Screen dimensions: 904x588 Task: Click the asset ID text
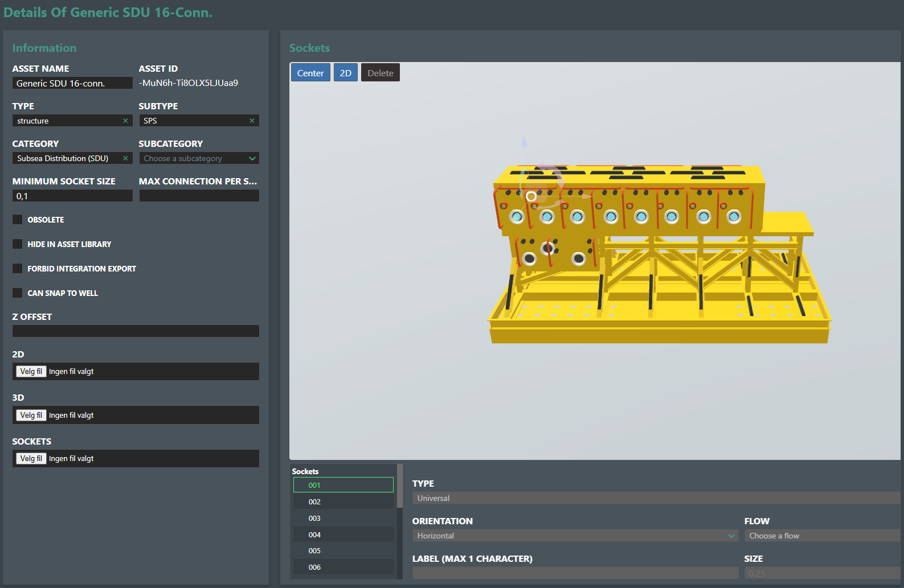coord(189,83)
